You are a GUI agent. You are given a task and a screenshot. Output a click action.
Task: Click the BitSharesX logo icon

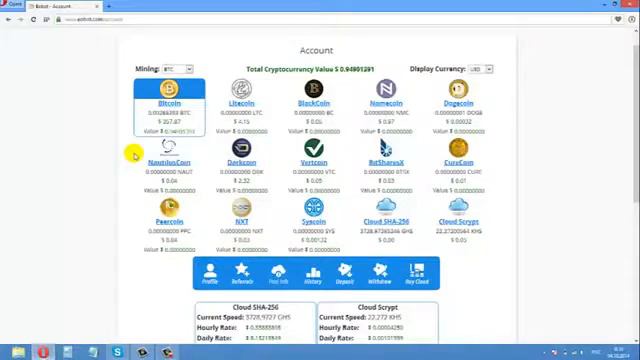point(386,148)
